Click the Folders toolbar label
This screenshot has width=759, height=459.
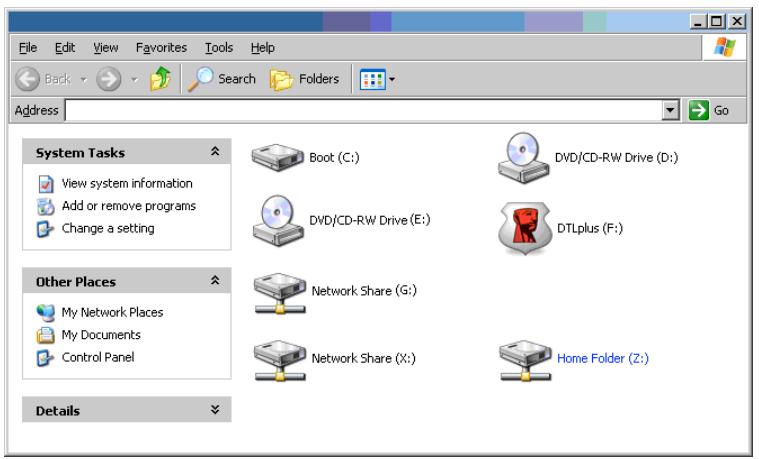pyautogui.click(x=319, y=79)
